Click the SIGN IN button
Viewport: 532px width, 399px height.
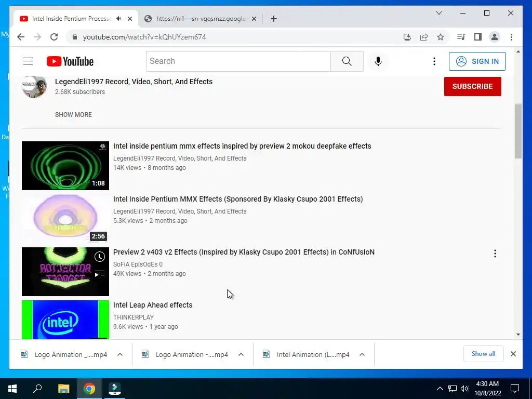click(477, 61)
